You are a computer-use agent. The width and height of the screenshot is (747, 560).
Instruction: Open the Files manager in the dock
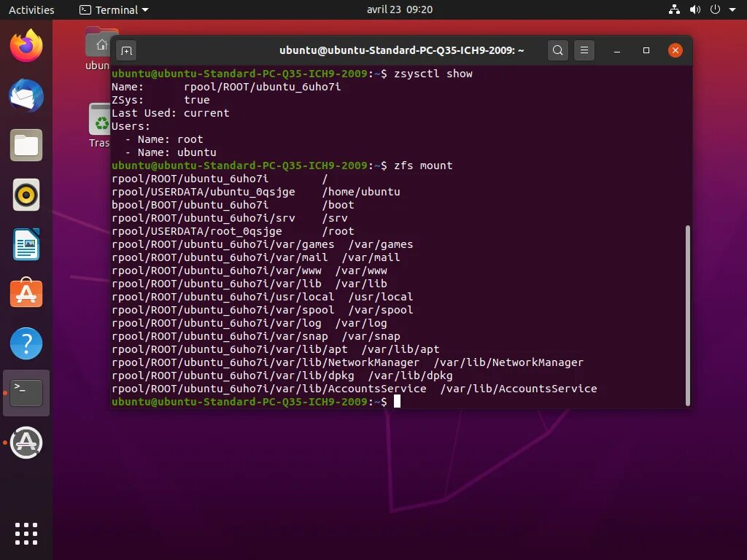[26, 145]
